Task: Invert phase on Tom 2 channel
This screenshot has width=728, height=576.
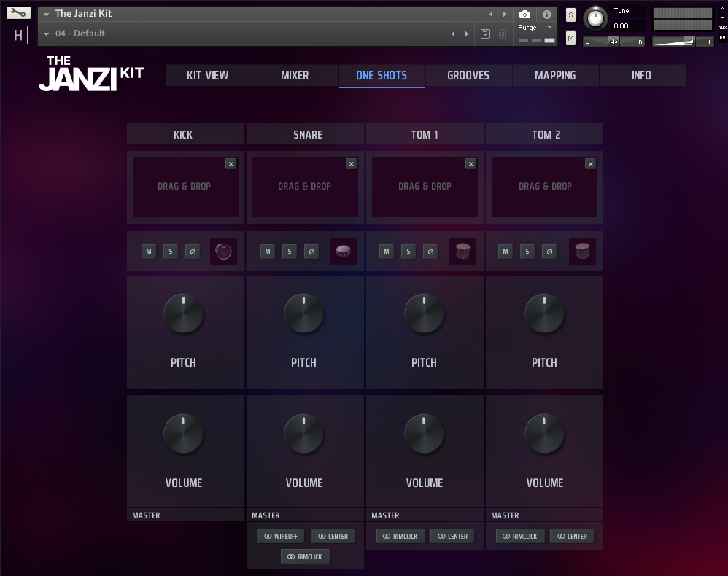Action: pyautogui.click(x=549, y=252)
